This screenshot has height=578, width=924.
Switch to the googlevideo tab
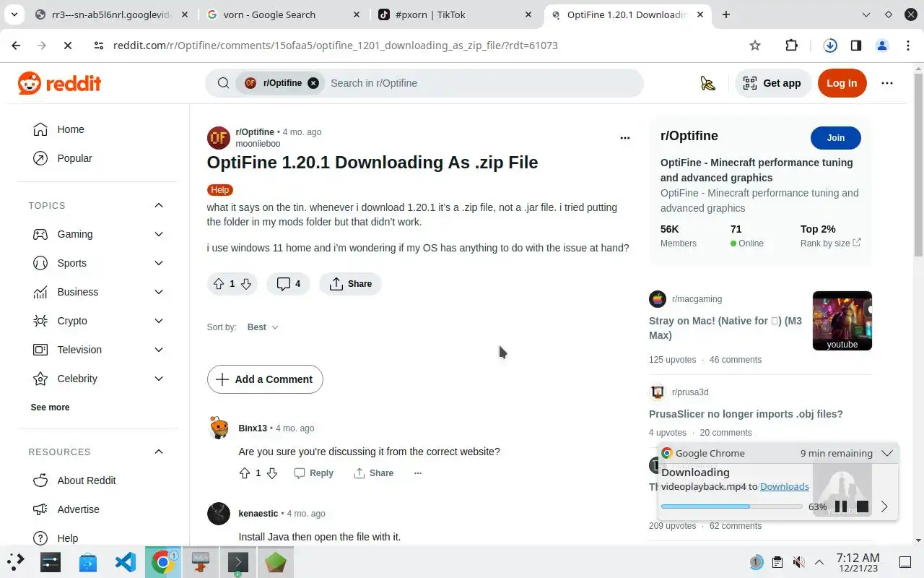(112, 14)
